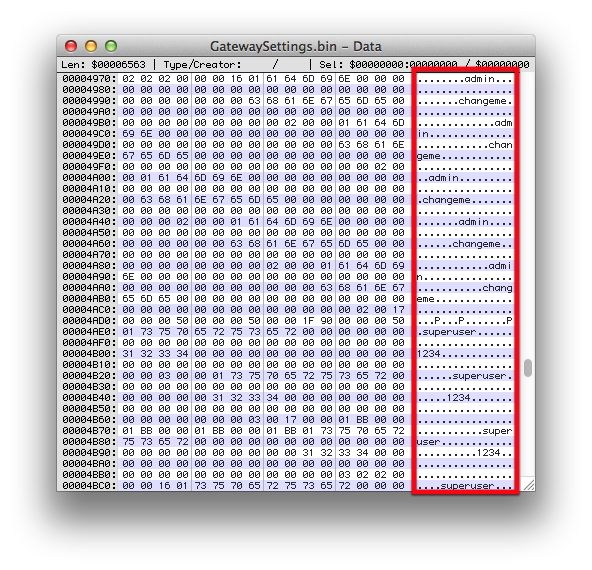Screen dimensions: 592x570
Task: Click ASCII text "changeme" in row 00004A20
Action: pos(446,200)
